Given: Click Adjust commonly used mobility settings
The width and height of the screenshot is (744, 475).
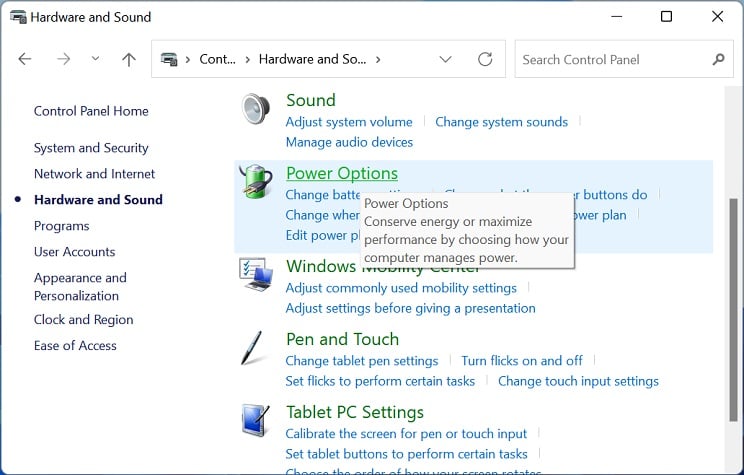Looking at the screenshot, I should point(401,288).
